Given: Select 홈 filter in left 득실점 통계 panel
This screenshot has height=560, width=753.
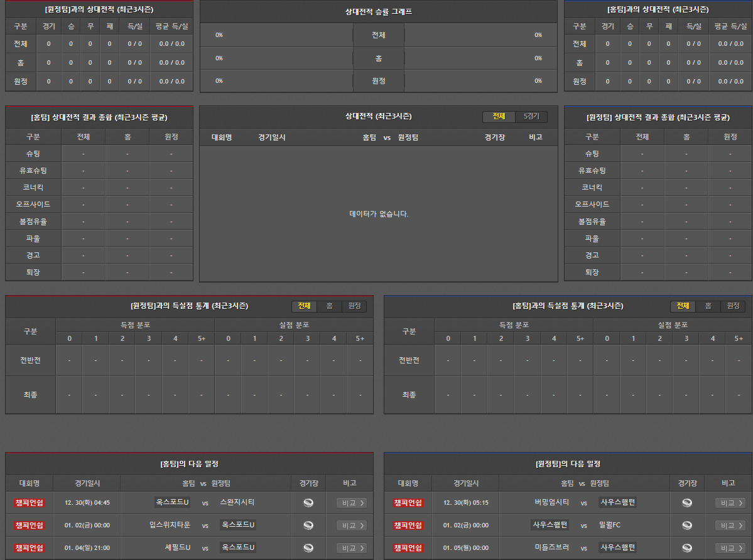Looking at the screenshot, I should (x=329, y=306).
